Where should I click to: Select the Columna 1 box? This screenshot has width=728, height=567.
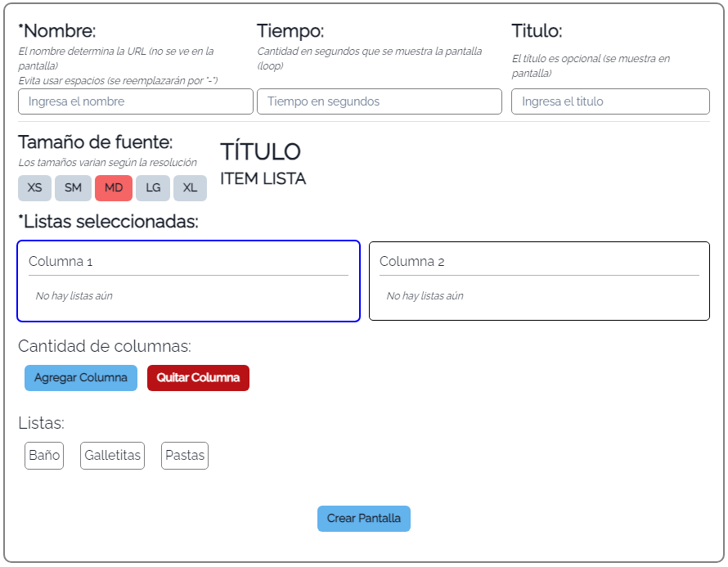click(188, 281)
